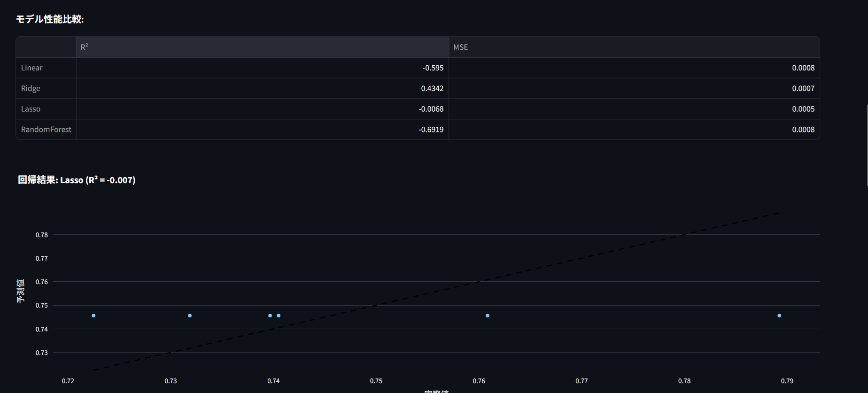Image resolution: width=868 pixels, height=393 pixels.
Task: Select the Ridge MSE cell 0.0007
Action: click(x=803, y=88)
